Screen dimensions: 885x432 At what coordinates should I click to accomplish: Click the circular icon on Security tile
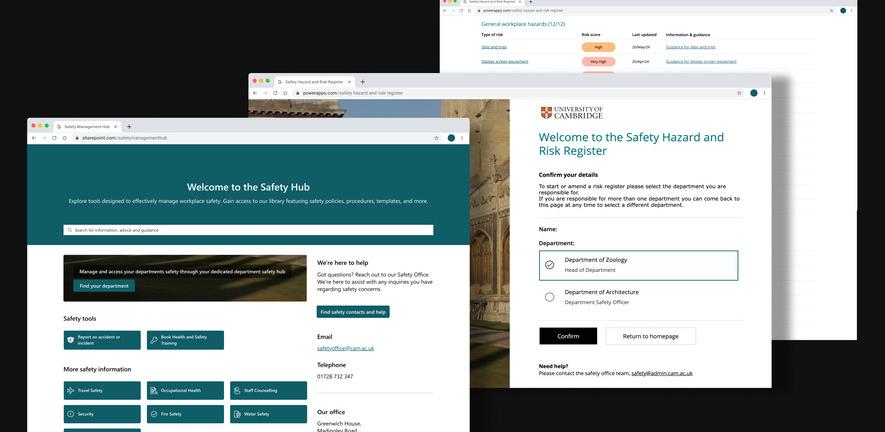point(71,414)
